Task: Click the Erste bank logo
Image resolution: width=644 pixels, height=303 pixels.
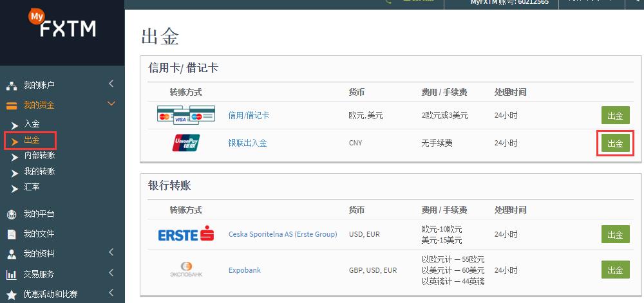Action: tap(186, 235)
